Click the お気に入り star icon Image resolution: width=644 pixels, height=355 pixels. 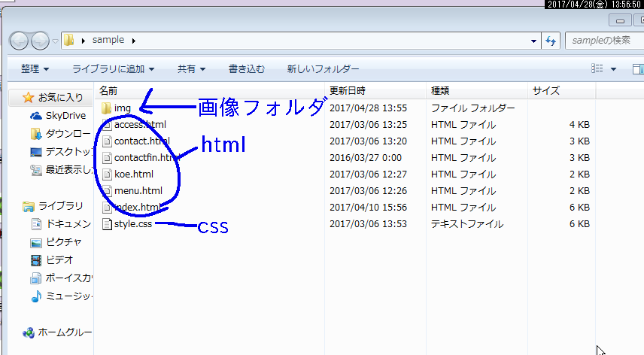28,97
